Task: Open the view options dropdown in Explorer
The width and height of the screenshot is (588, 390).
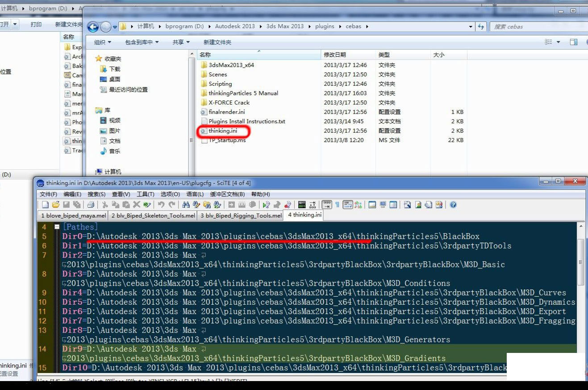Action: click(x=559, y=42)
